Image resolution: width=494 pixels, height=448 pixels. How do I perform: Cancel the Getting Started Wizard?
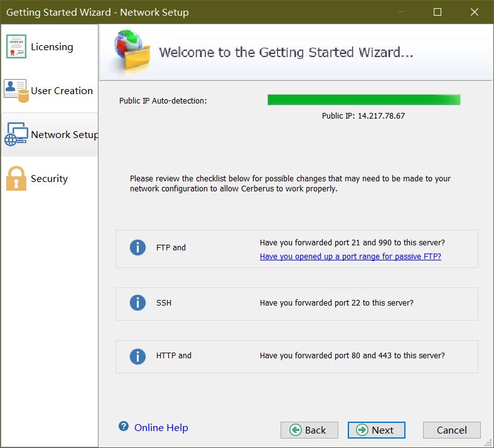451,430
